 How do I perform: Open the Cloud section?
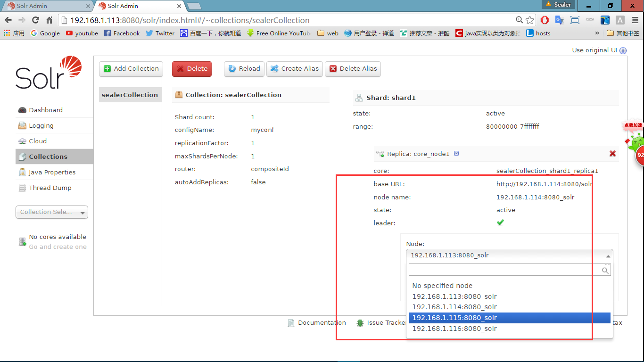tap(38, 141)
